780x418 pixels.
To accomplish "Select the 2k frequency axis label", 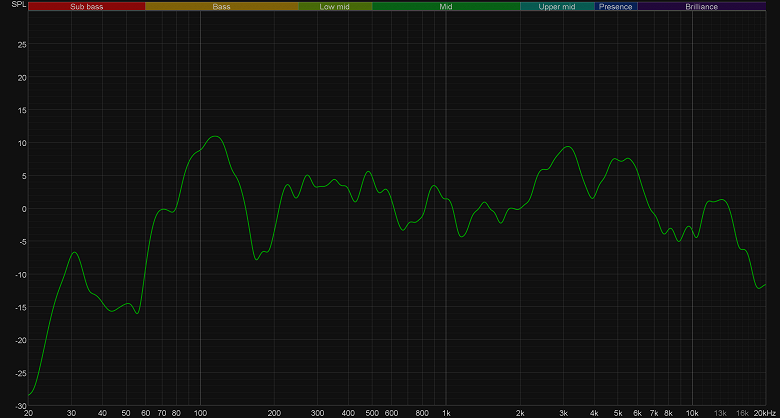I will (520, 413).
